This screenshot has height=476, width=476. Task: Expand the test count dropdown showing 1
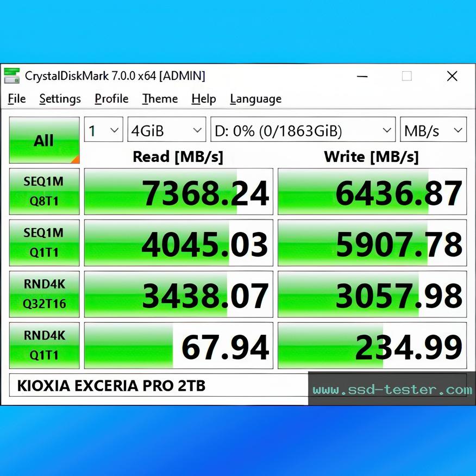104,130
